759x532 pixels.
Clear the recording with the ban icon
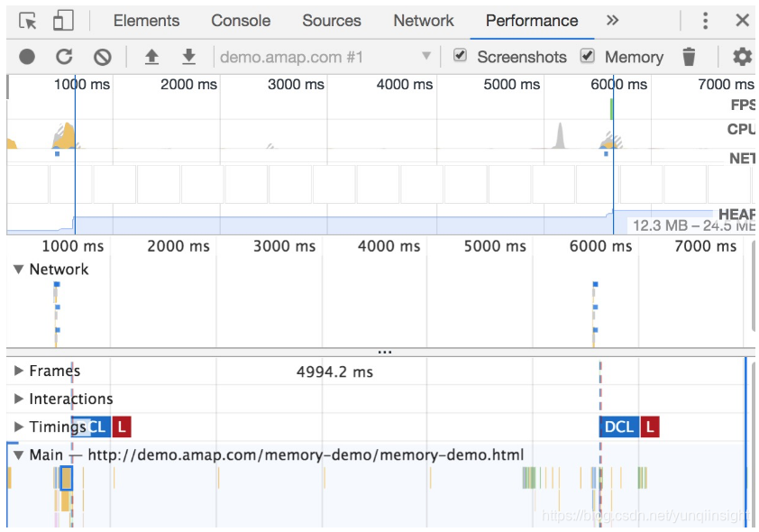102,57
